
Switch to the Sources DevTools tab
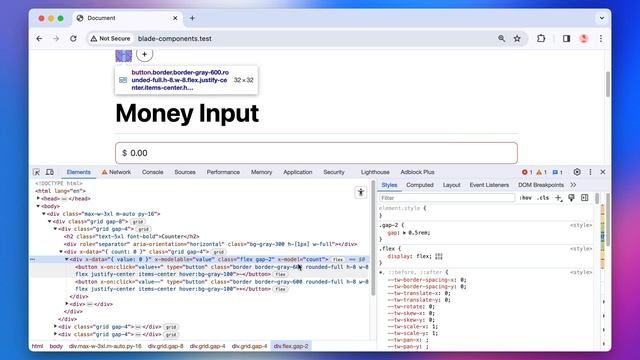pyautogui.click(x=185, y=172)
